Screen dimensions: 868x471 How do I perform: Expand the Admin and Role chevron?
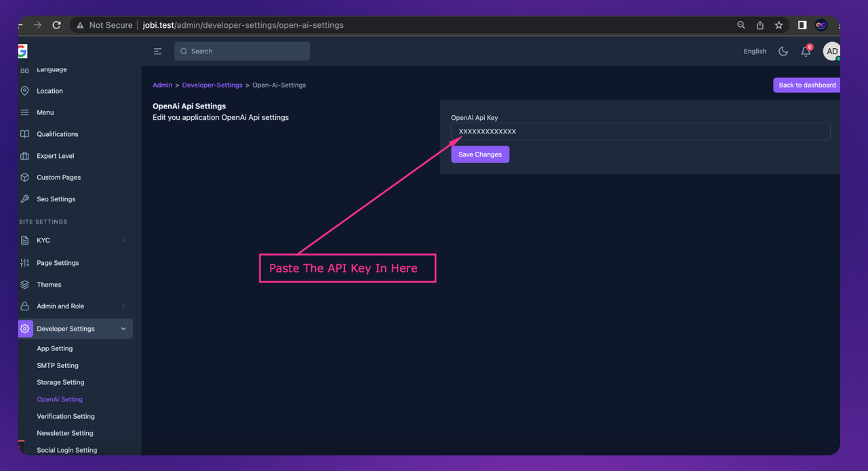[123, 306]
